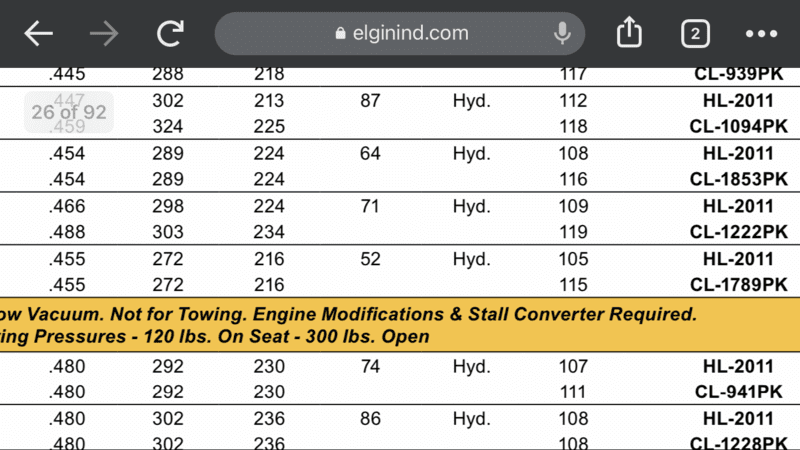Open the three-dot more options menu

761,34
